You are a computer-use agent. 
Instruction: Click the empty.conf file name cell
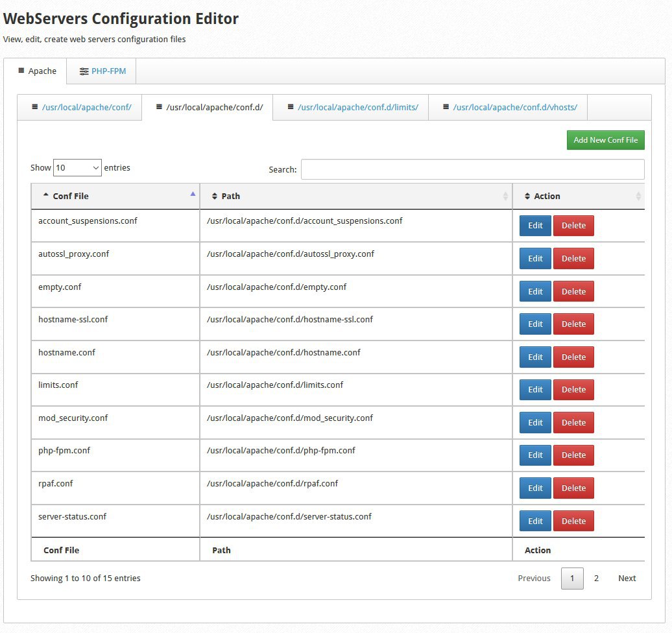point(115,291)
